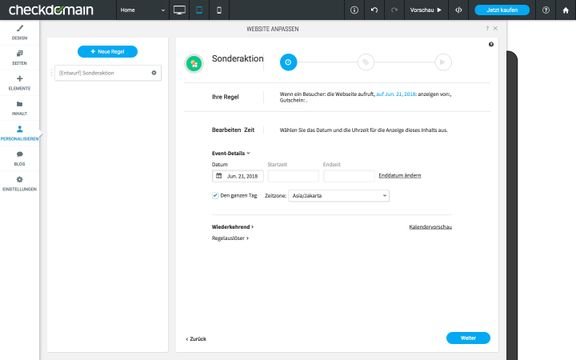Select the play step circle in wizard
576x360 pixels.
tap(443, 62)
